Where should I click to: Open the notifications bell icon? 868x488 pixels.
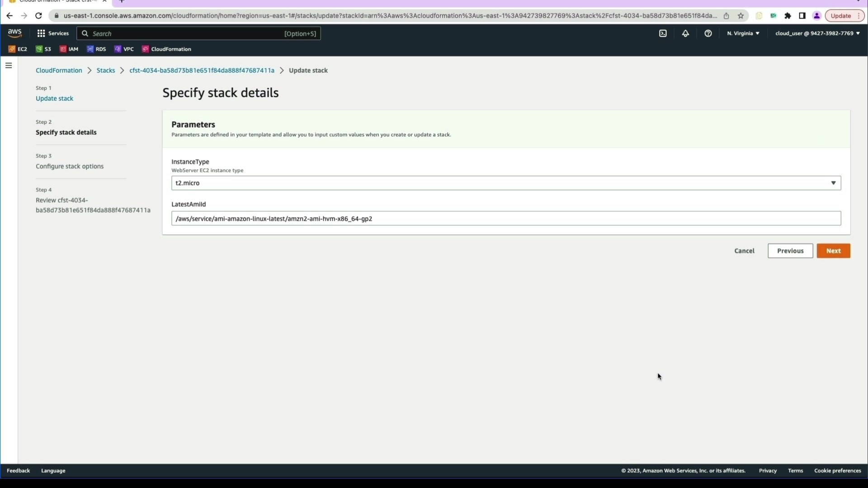685,33
